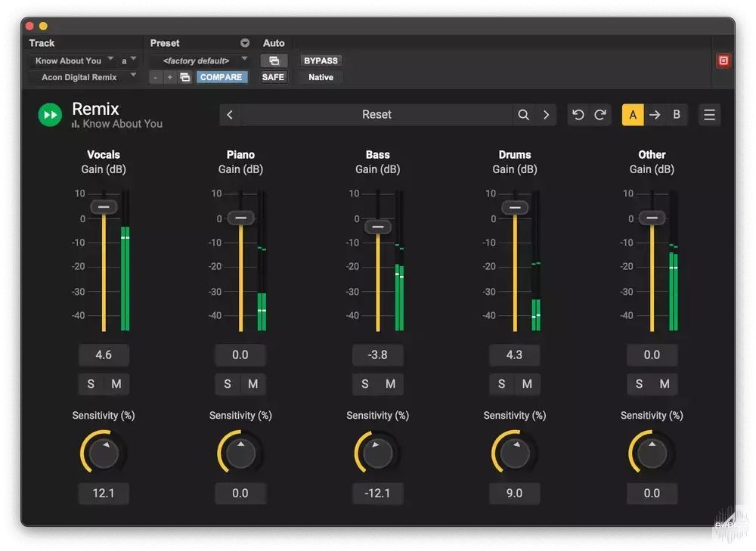
Task: Open the Reset preset name list
Action: [x=376, y=115]
